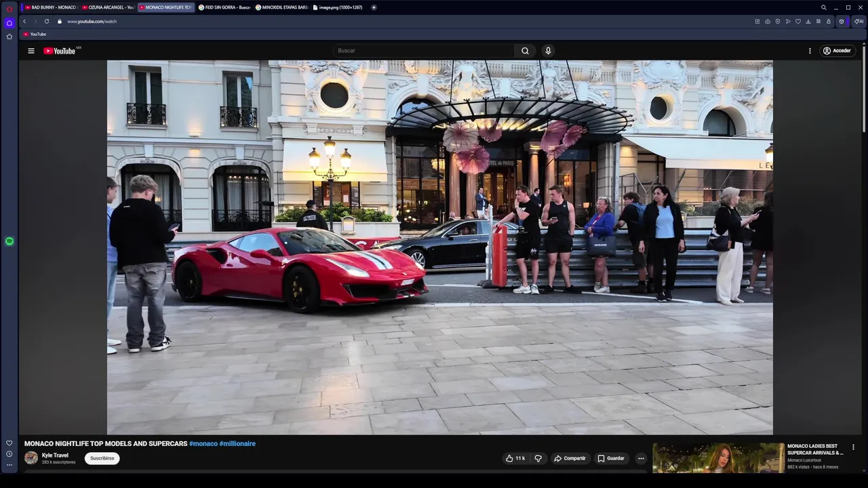Click the Guardar save button
868x488 pixels.
coord(611,458)
